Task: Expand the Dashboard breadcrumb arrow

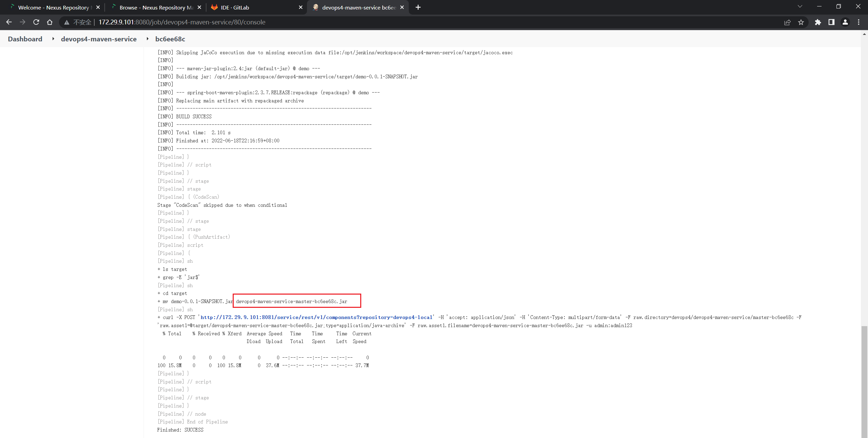Action: 53,39
